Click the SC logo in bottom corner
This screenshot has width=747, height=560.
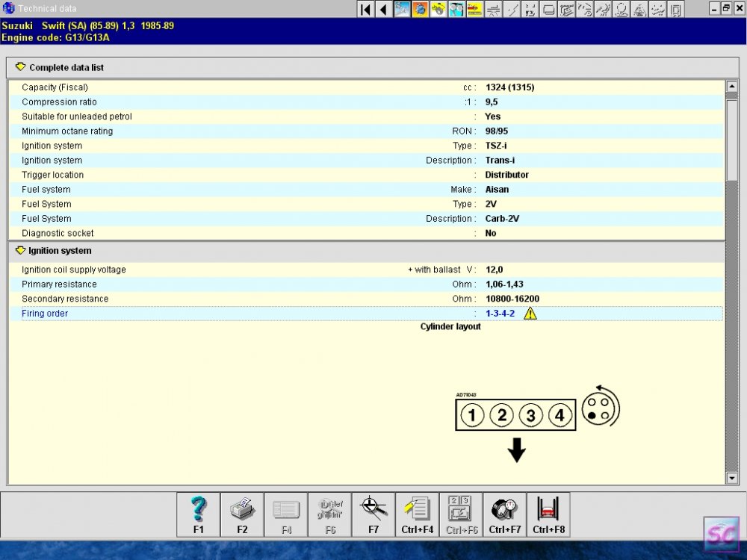[723, 535]
